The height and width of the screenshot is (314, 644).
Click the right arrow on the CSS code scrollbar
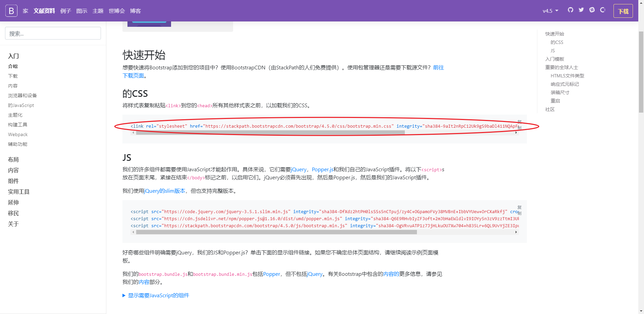click(x=516, y=132)
